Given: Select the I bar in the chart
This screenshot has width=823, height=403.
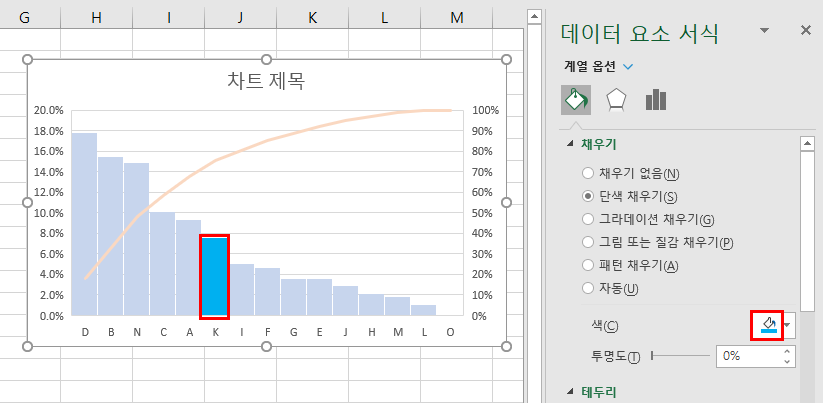Looking at the screenshot, I should pos(241,290).
